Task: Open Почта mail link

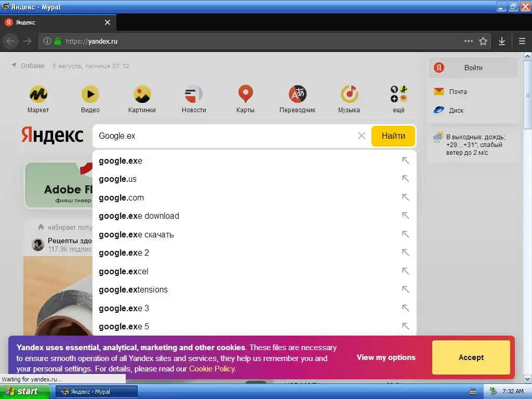Action: tap(450, 91)
